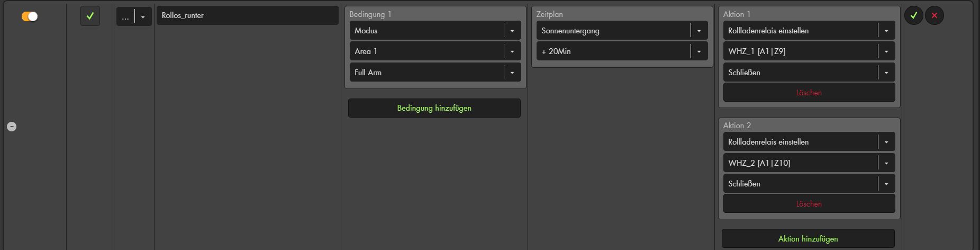Open the Modus condition dropdown
Viewport: 980px width, 250px height.
tap(435, 31)
